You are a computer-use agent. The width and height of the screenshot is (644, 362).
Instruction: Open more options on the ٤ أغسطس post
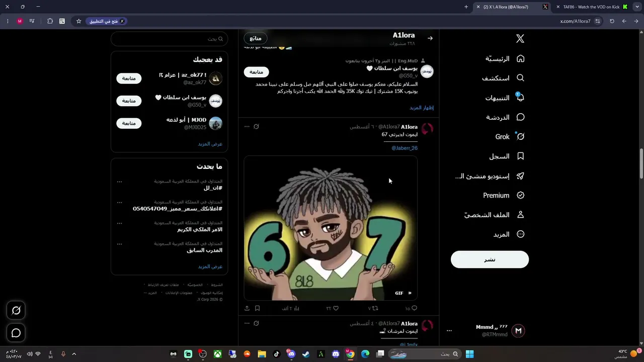coord(247,323)
